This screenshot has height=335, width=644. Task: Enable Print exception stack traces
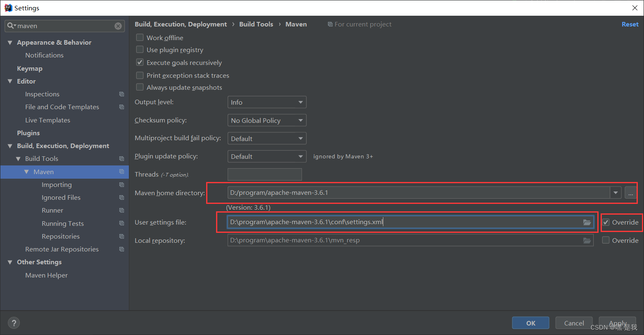pyautogui.click(x=140, y=75)
